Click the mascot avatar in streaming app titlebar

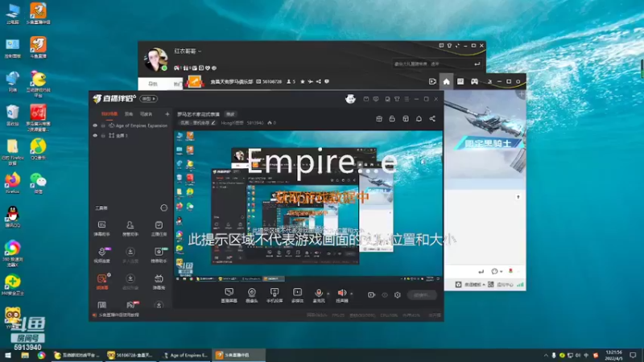pyautogui.click(x=350, y=98)
